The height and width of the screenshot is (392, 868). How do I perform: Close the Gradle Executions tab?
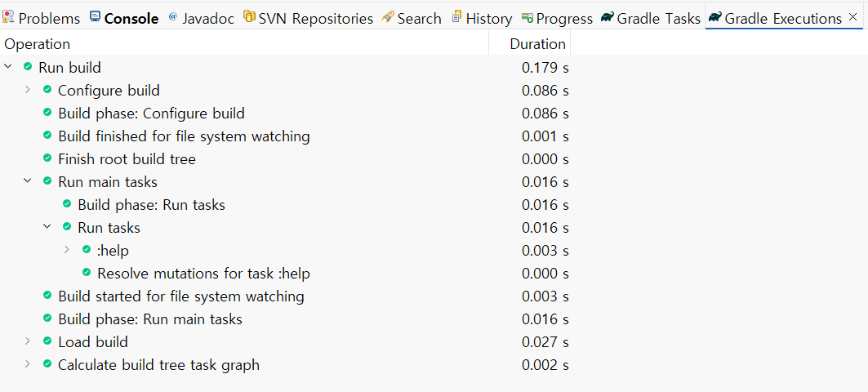[x=853, y=17]
